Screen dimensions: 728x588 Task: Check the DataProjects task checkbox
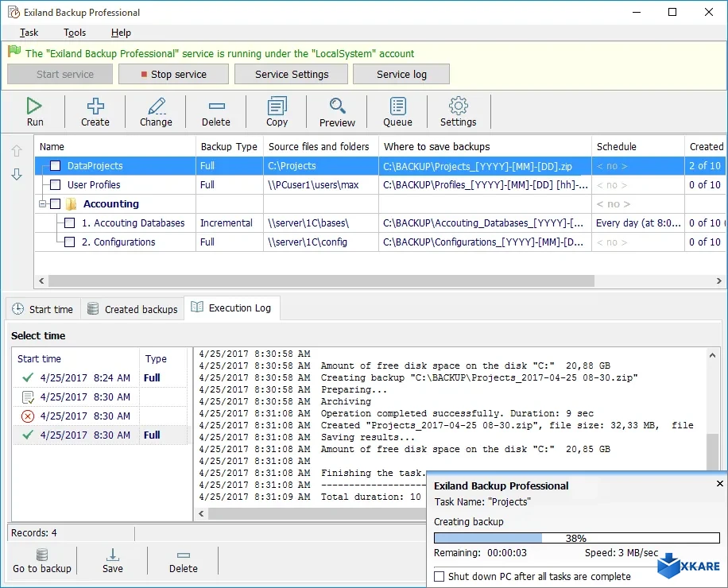click(56, 166)
